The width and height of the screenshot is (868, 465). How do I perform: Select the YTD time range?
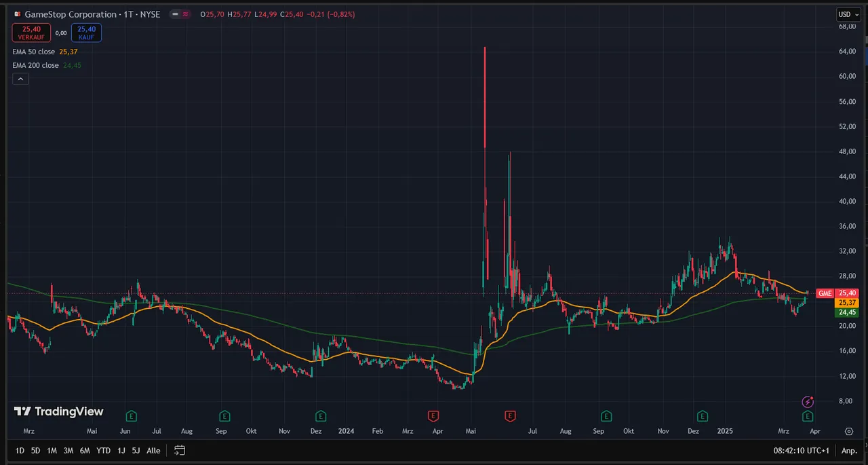click(104, 450)
